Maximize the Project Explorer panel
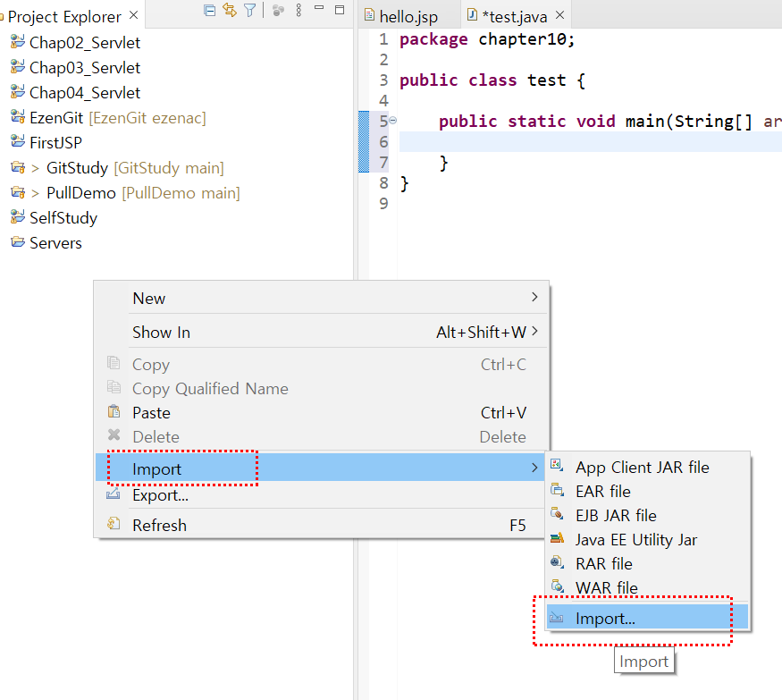The width and height of the screenshot is (782, 700). pyautogui.click(x=340, y=10)
